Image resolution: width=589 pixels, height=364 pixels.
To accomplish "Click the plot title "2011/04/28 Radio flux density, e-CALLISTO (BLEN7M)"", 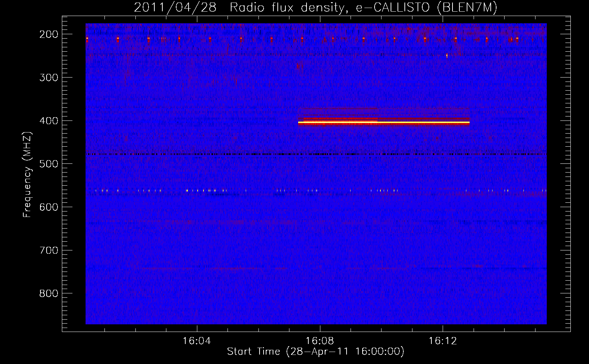I will (x=316, y=7).
